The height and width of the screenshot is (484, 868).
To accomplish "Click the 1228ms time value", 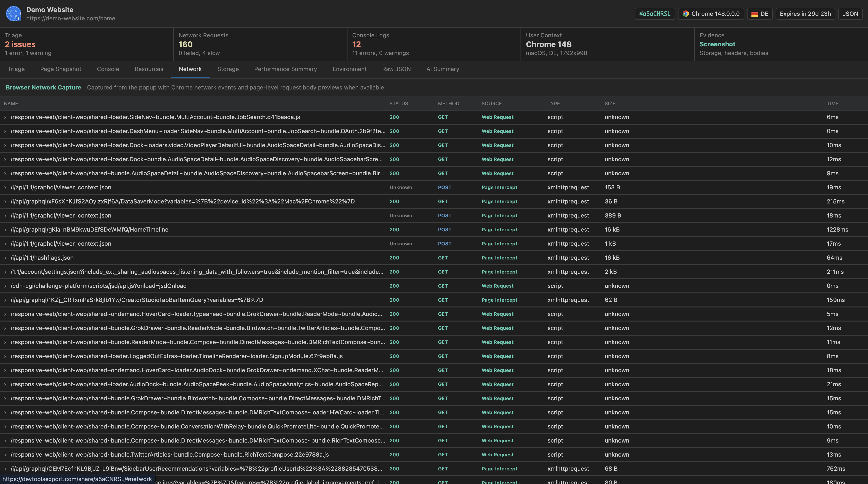I will click(837, 230).
